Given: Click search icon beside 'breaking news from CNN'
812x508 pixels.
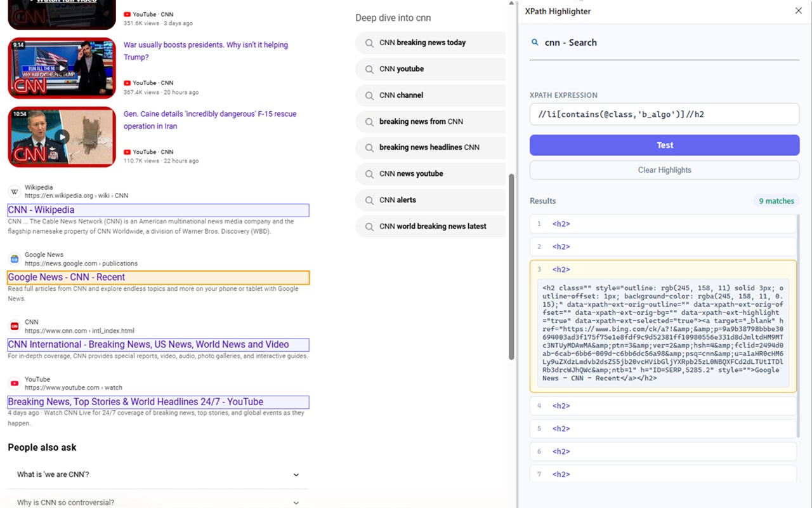Looking at the screenshot, I should point(369,121).
